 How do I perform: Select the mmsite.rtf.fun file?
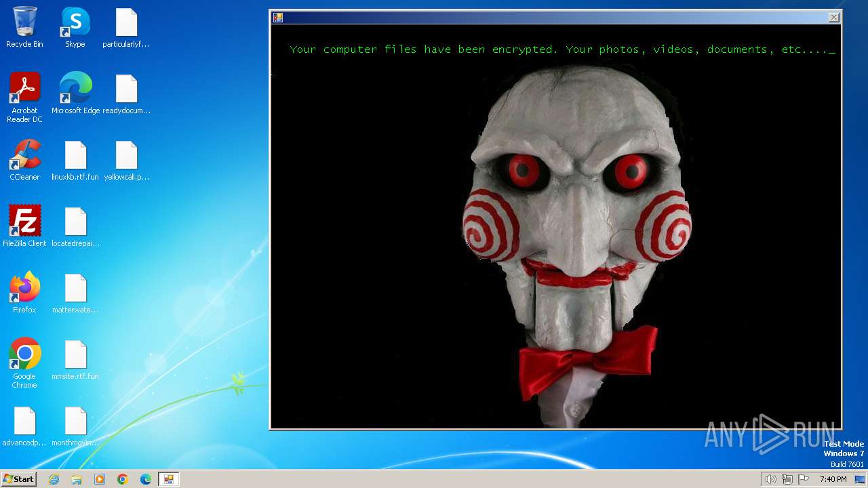75,360
